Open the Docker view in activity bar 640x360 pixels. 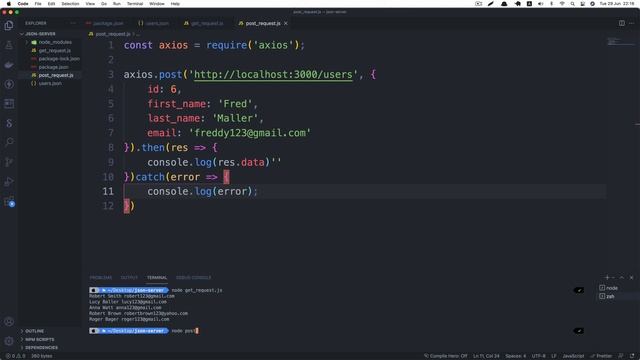(9, 64)
